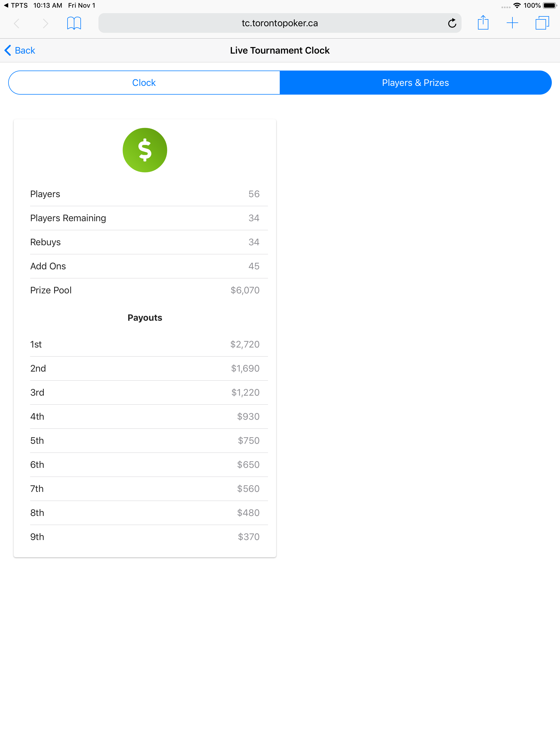Select the Prize Pool label
This screenshot has width=560, height=747.
[x=51, y=290]
